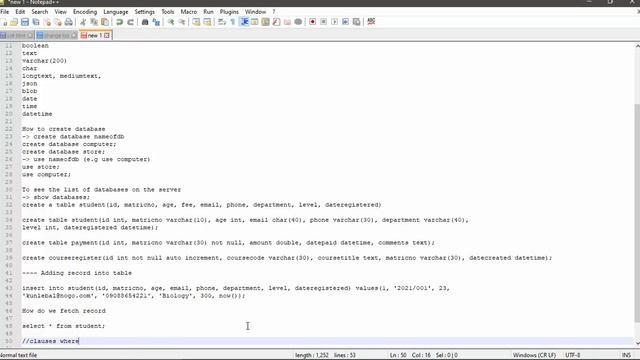Open the Language menu
This screenshot has height=360, width=640.
click(x=116, y=12)
